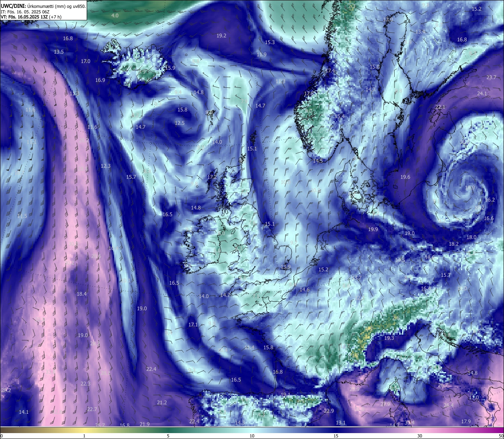Click the value 19.2 on the map

tap(221, 35)
